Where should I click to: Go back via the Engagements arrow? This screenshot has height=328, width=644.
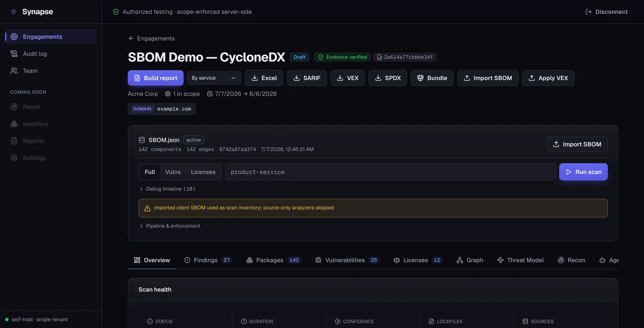(x=151, y=39)
